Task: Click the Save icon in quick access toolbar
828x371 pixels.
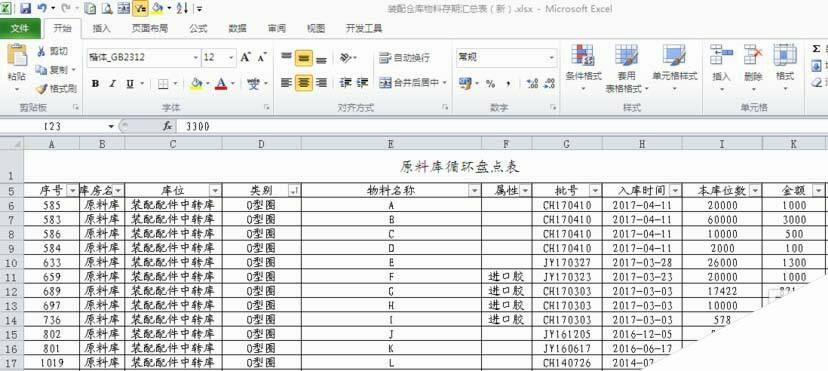Action: coord(25,8)
